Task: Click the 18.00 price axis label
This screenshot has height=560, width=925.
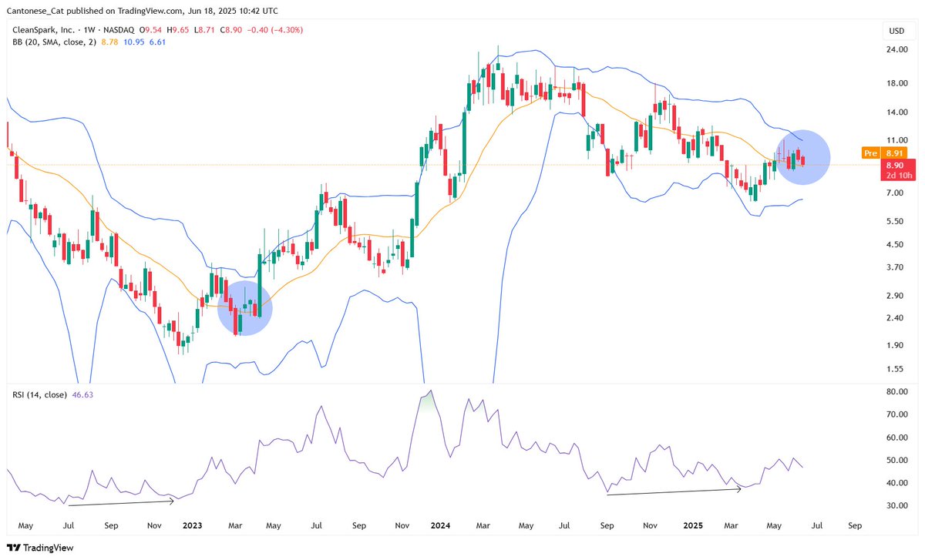Action: (896, 83)
